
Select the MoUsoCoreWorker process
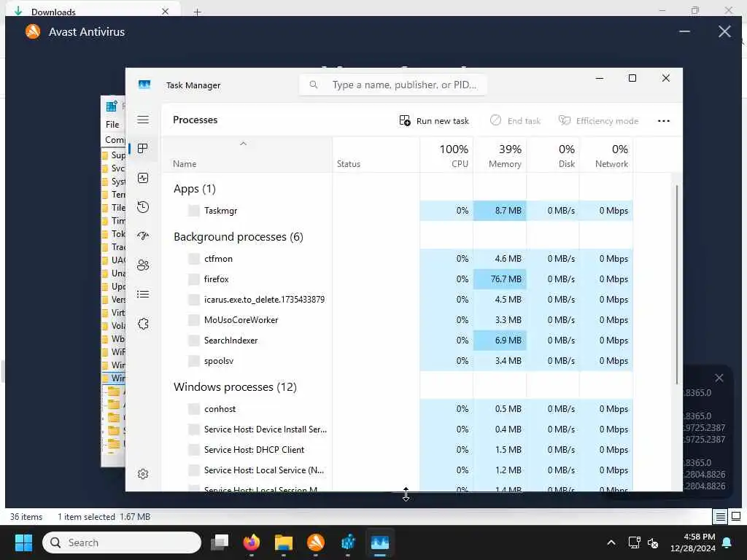(x=398, y=320)
